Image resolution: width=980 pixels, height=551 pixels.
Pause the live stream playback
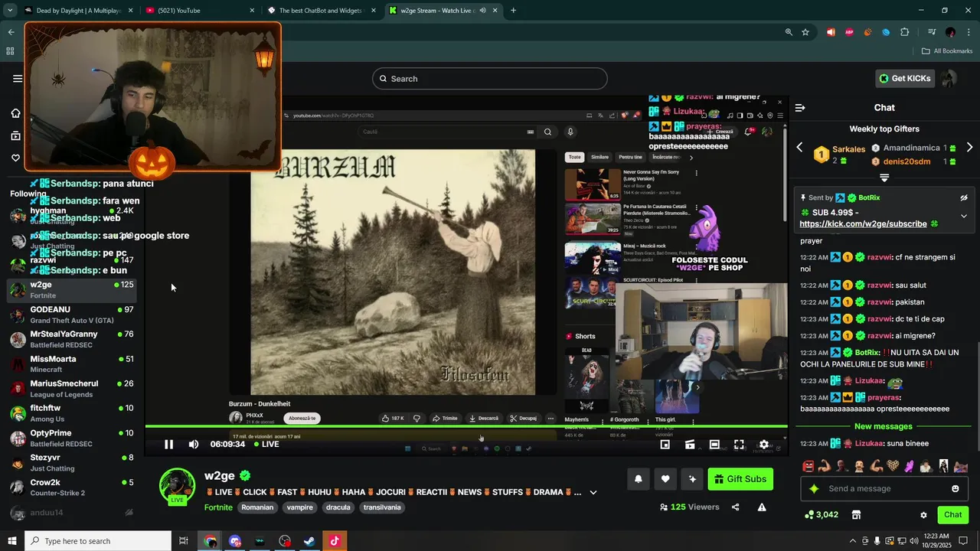[168, 444]
